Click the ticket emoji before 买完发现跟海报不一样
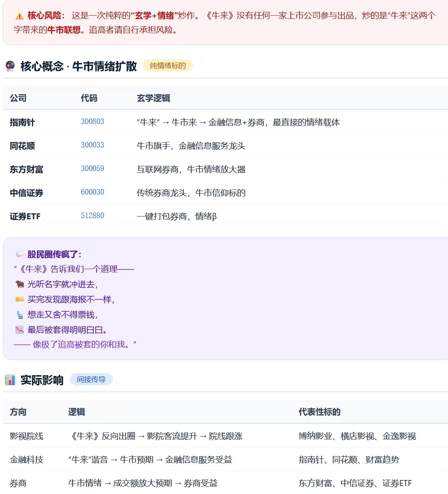 click(20, 299)
